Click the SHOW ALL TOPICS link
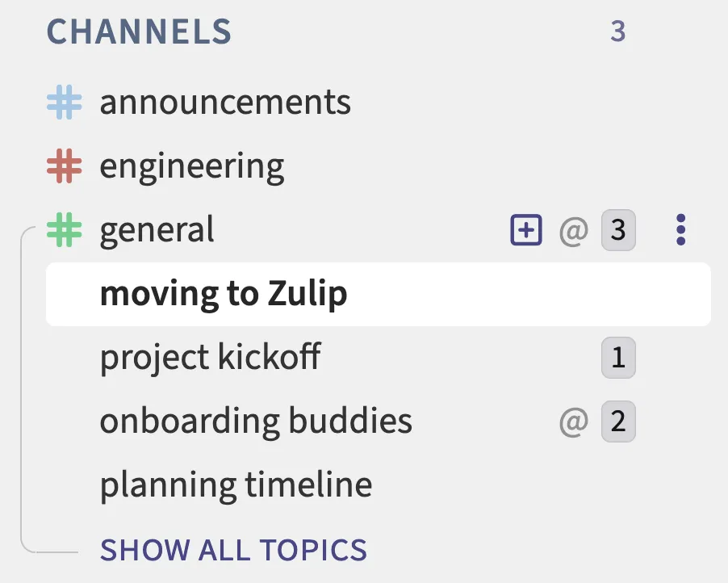 pyautogui.click(x=233, y=550)
